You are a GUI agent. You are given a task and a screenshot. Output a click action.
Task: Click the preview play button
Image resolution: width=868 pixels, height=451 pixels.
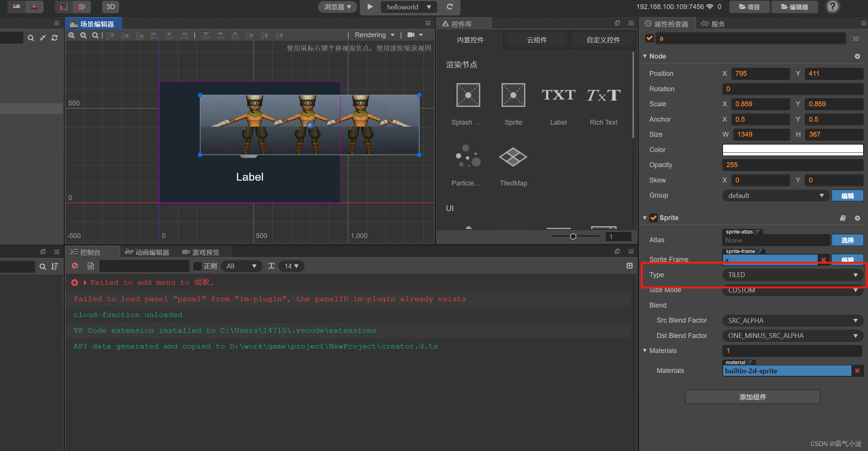[x=370, y=7]
